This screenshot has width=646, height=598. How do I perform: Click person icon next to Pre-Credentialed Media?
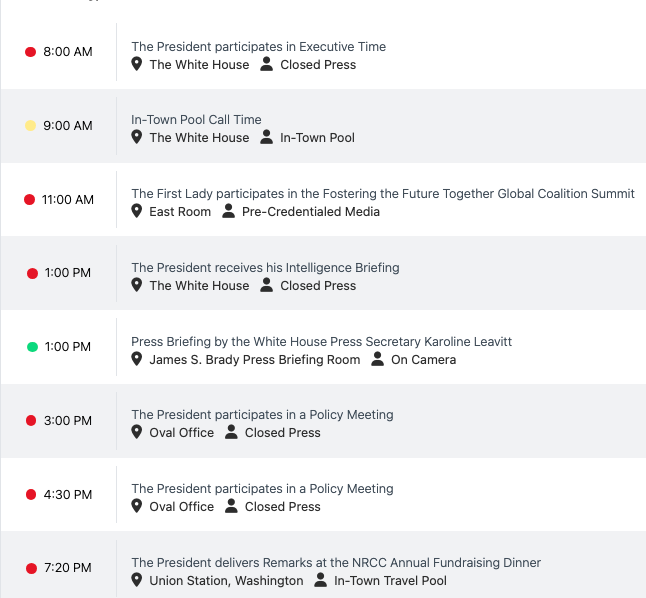click(x=229, y=211)
